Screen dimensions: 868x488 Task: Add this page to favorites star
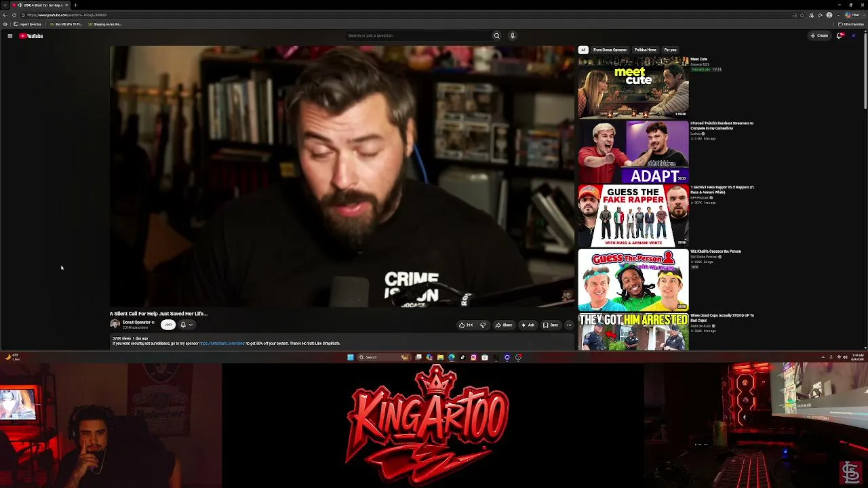coord(802,15)
